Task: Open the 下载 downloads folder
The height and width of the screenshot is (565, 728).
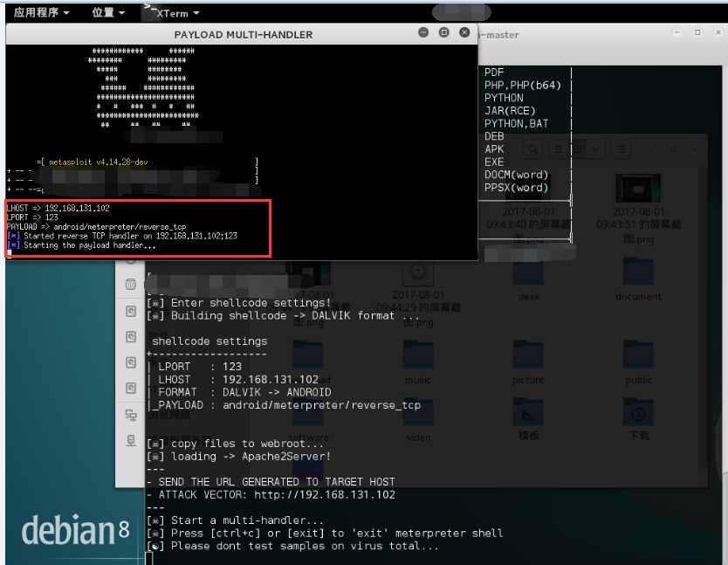Action: tap(638, 419)
